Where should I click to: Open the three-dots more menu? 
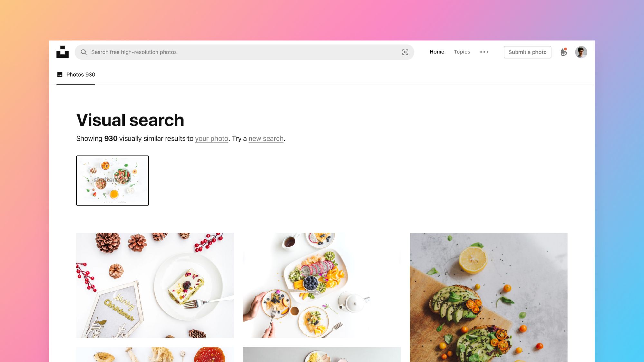point(484,52)
